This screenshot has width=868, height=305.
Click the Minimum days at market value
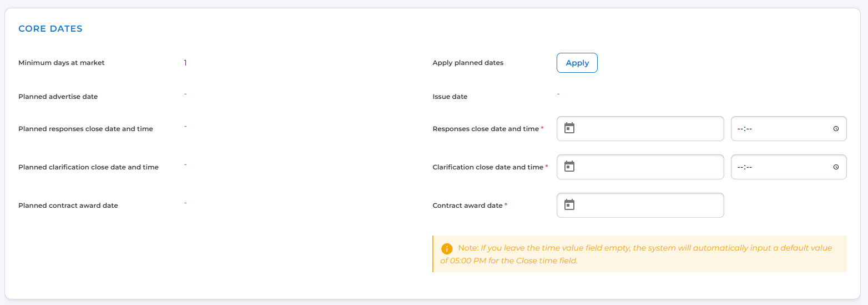(185, 63)
